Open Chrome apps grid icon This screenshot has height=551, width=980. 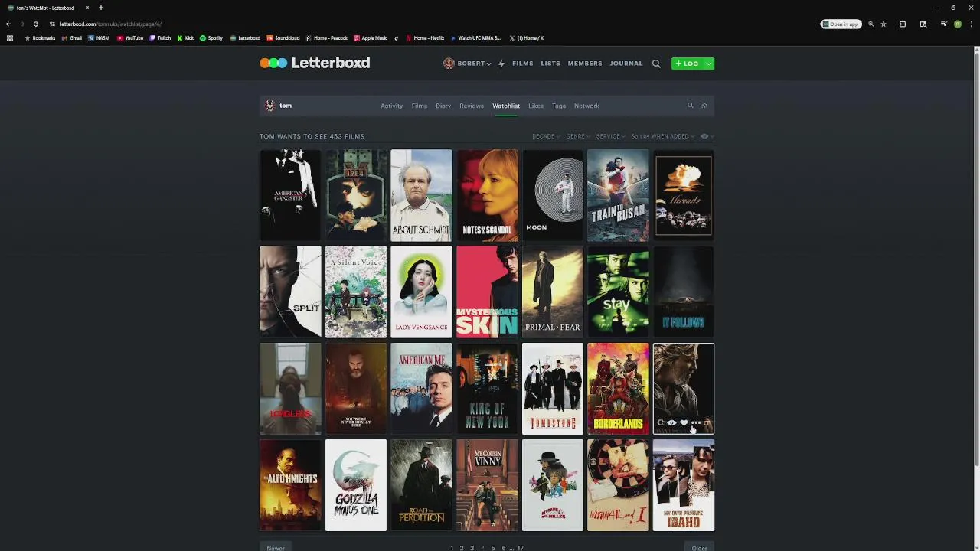coord(10,38)
